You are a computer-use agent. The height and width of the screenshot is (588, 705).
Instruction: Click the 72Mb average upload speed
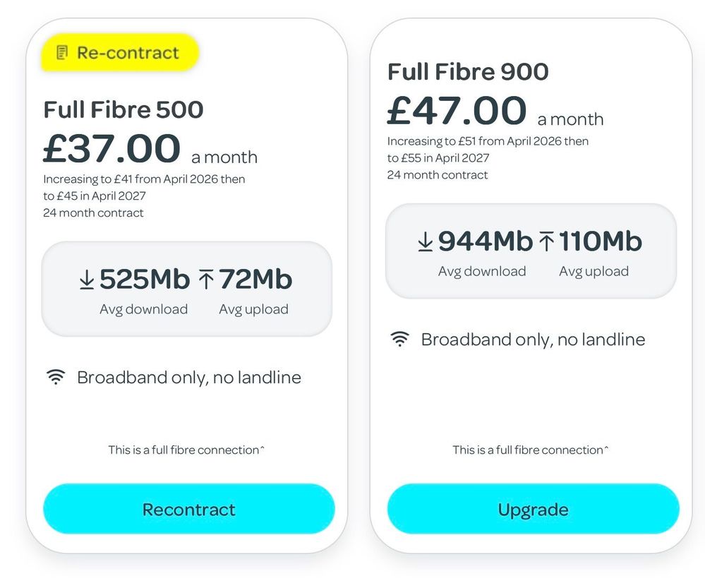pyautogui.click(x=255, y=280)
